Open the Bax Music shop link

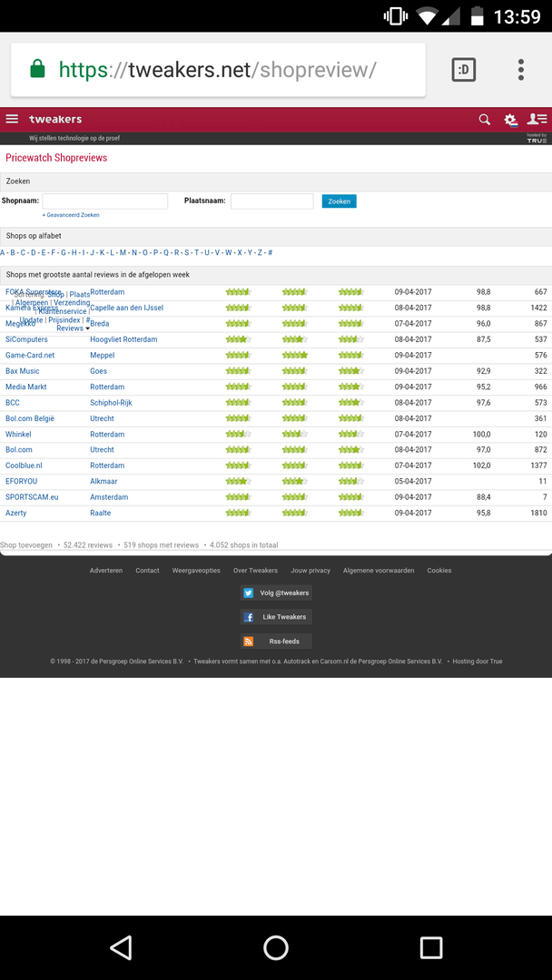point(23,370)
